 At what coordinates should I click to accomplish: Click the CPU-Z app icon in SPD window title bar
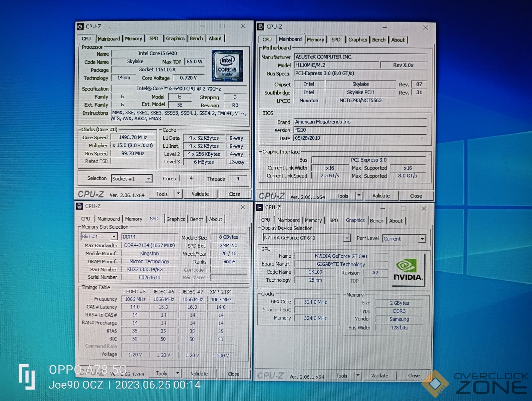pyautogui.click(x=79, y=206)
